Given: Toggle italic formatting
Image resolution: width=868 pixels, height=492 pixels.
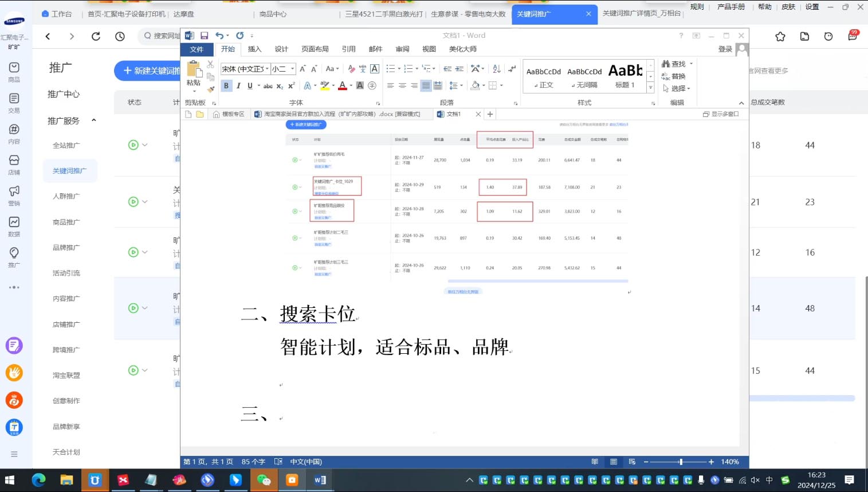Looking at the screenshot, I should pos(238,86).
